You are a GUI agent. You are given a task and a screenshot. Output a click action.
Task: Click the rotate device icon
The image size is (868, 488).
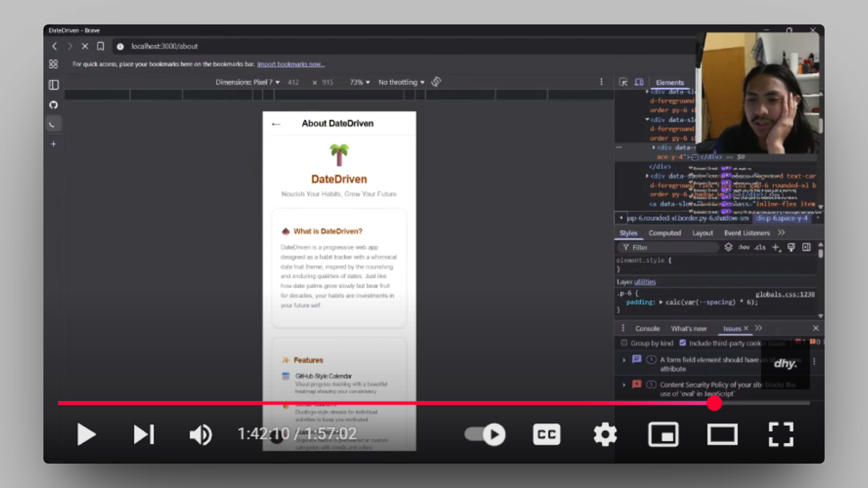436,82
